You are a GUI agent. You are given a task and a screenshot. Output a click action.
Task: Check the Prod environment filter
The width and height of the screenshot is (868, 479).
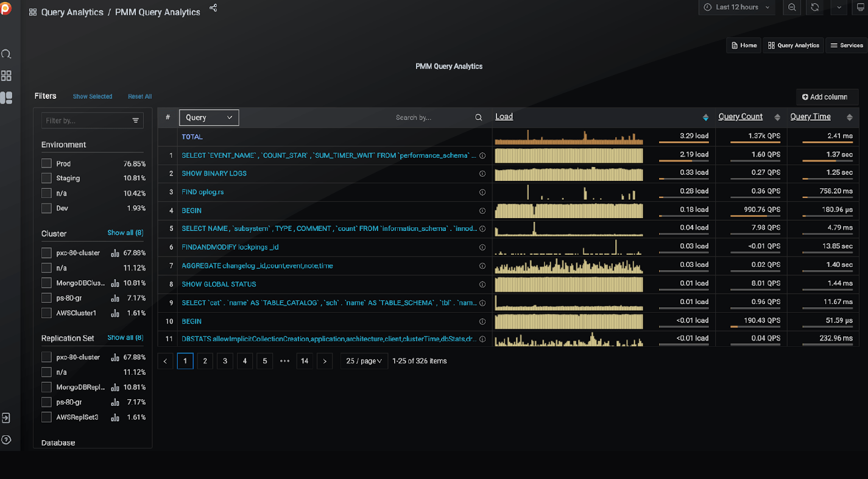click(46, 163)
